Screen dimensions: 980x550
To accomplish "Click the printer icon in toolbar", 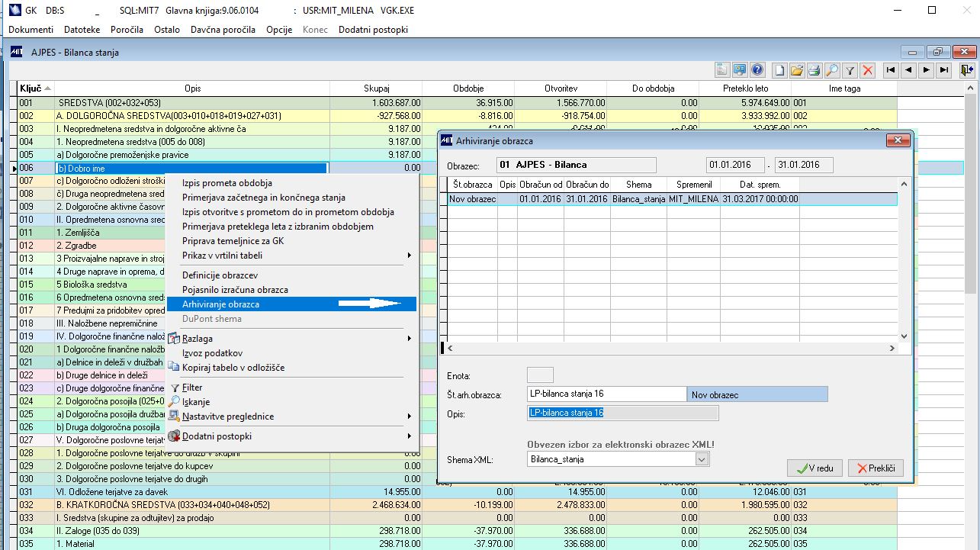I will click(x=815, y=70).
